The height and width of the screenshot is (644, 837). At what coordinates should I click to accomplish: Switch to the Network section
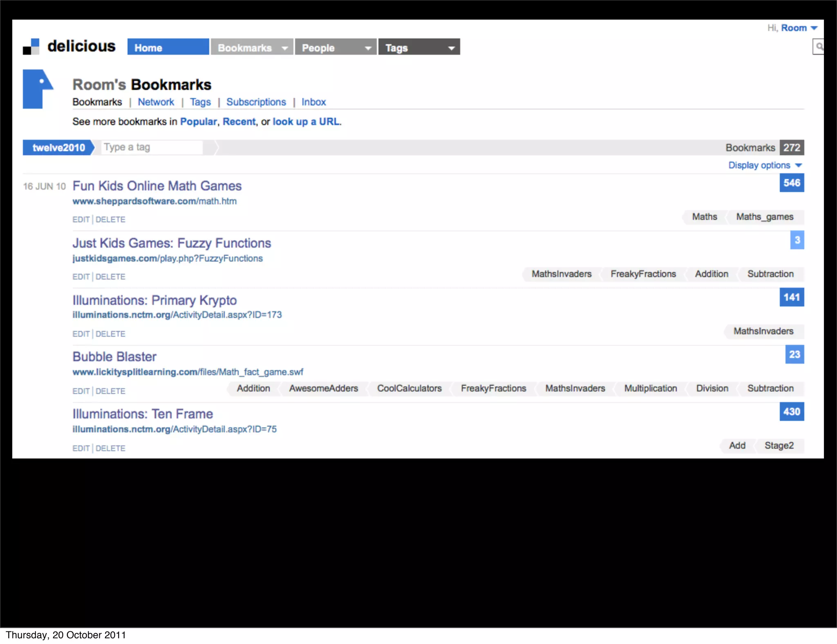point(156,102)
